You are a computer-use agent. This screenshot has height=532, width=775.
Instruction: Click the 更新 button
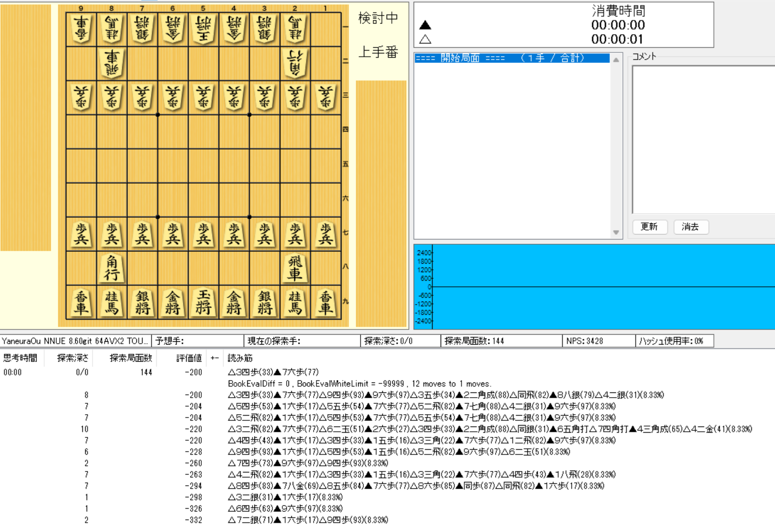(x=649, y=227)
